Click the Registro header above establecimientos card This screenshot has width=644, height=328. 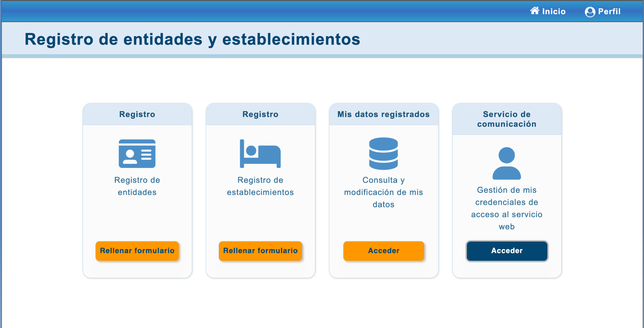pos(260,114)
